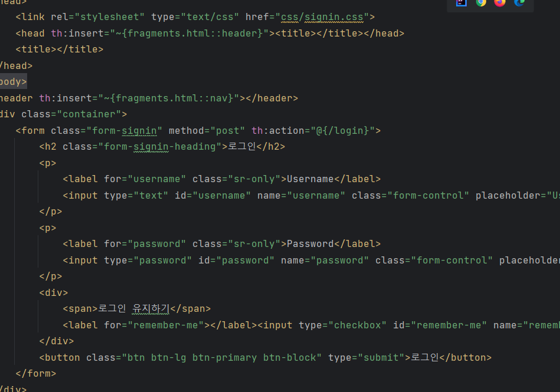Image resolution: width=560 pixels, height=392 pixels.
Task: Click the name="username" attribute
Action: click(301, 196)
